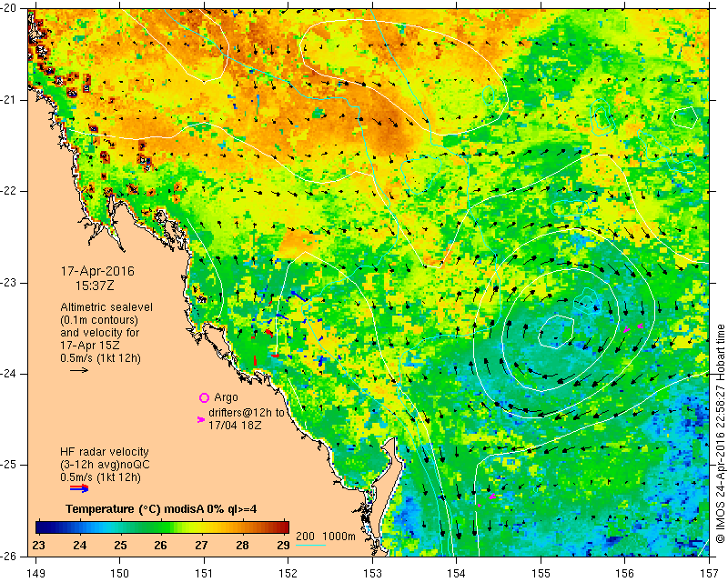
Task: Click the 'drifters@12h to' label
Action: click(x=247, y=412)
